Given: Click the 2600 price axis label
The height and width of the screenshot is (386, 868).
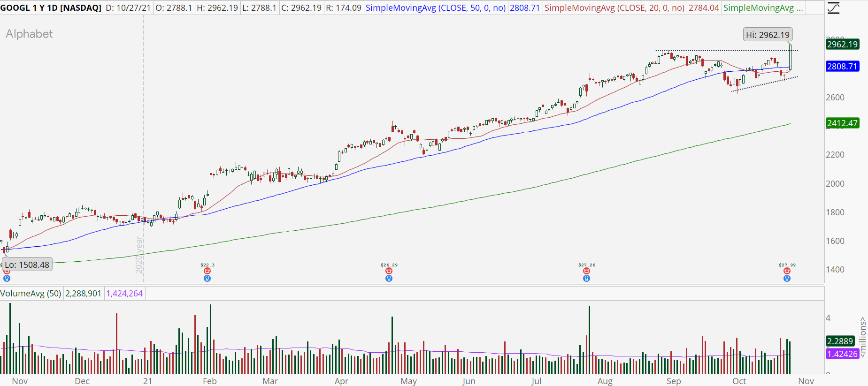Looking at the screenshot, I should click(835, 97).
